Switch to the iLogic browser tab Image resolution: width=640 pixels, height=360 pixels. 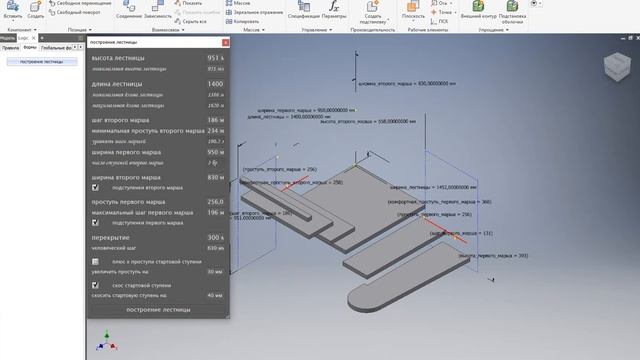coord(23,38)
